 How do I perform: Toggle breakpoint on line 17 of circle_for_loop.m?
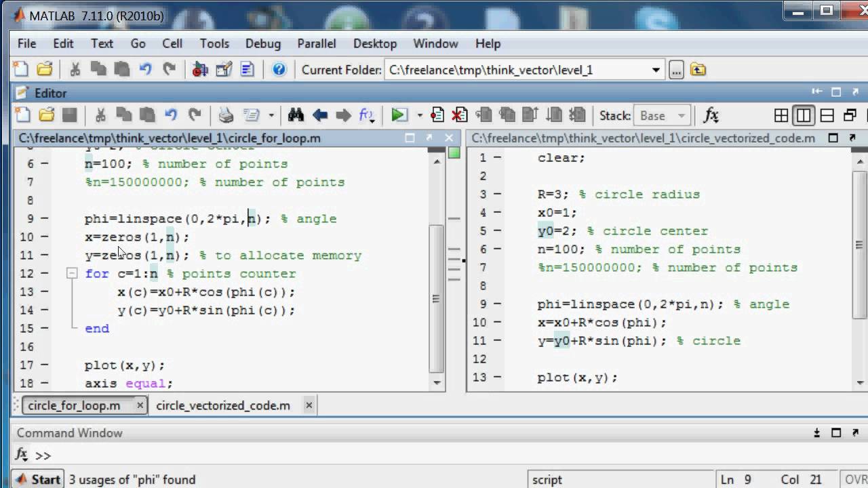pyautogui.click(x=45, y=365)
